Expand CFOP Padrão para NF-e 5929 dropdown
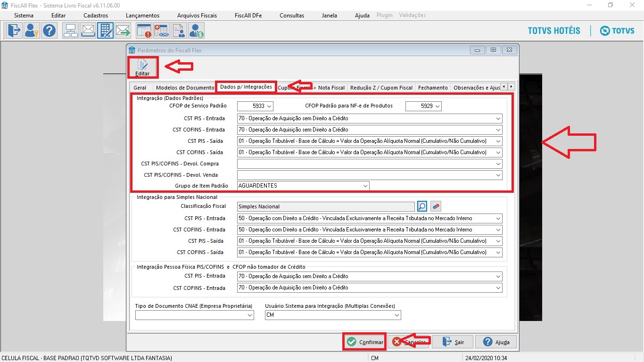Screen dimensions: 644x362 (x=438, y=107)
